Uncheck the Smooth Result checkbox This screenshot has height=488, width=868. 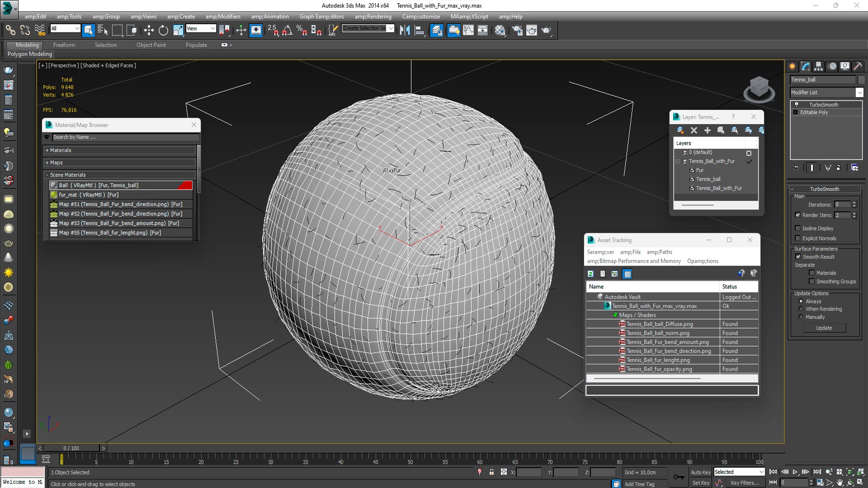[x=798, y=257]
